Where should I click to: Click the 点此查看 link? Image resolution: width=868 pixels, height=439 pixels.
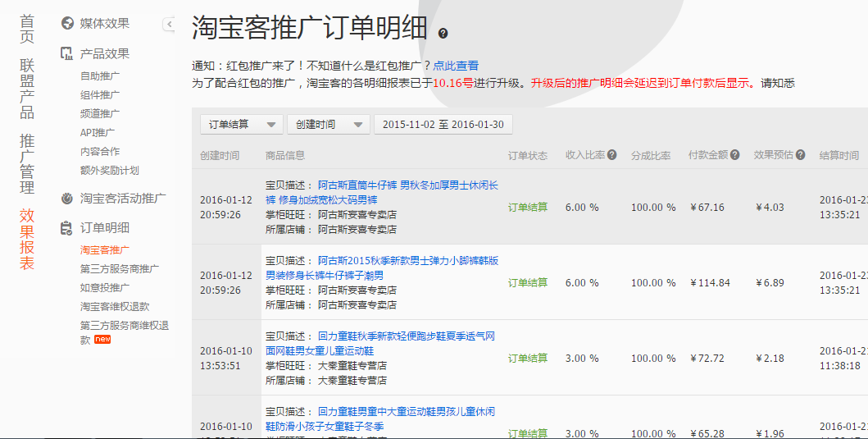tap(456, 66)
